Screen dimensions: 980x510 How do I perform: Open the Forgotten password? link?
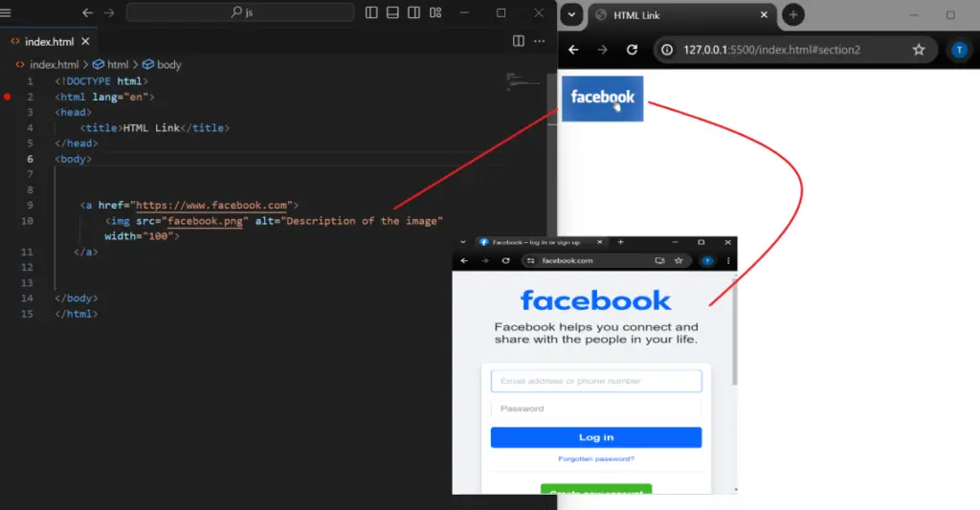coord(596,458)
